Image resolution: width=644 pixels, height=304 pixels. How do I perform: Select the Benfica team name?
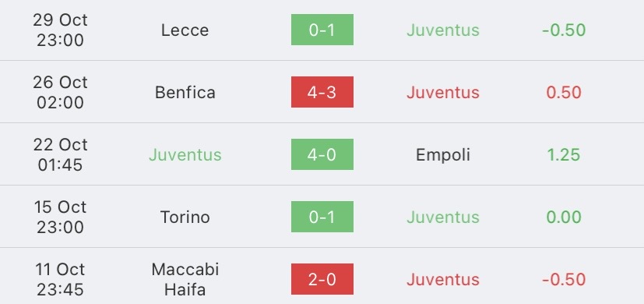click(x=185, y=92)
